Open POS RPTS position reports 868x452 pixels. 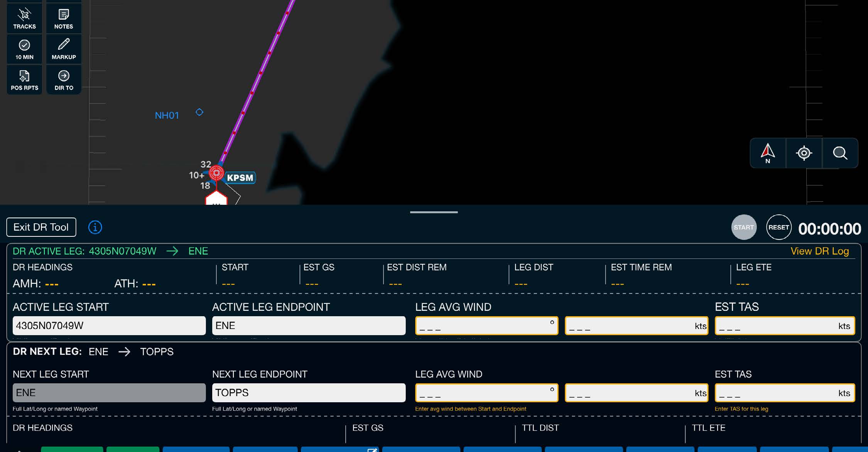24,80
